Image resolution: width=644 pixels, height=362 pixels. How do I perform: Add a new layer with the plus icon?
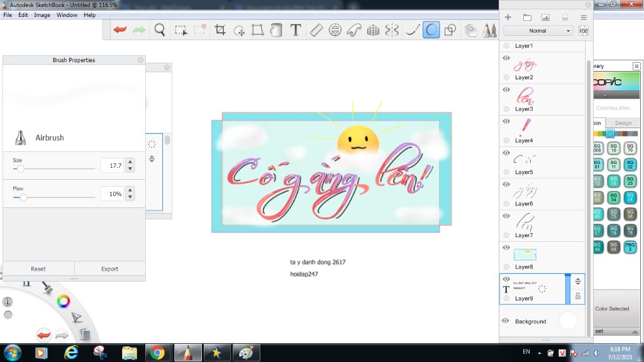(508, 17)
